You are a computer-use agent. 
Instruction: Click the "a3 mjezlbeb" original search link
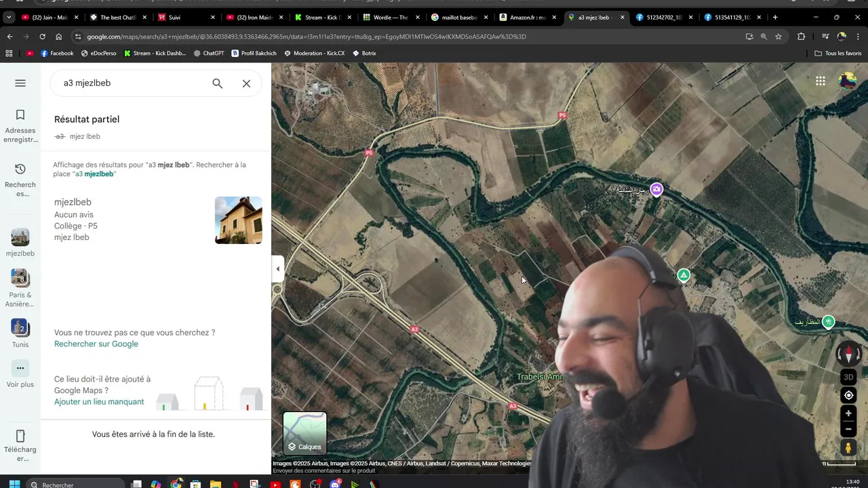[x=94, y=174]
